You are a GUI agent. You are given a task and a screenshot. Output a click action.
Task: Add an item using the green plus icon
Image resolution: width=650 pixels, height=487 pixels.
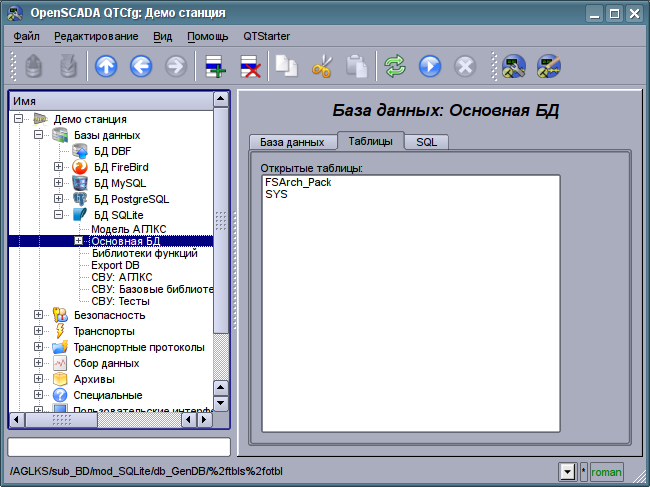coord(216,66)
